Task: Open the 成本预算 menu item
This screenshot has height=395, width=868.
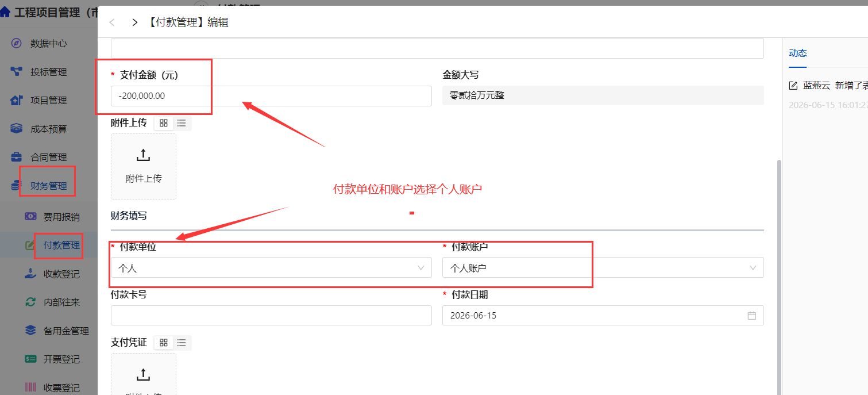Action: pyautogui.click(x=49, y=129)
